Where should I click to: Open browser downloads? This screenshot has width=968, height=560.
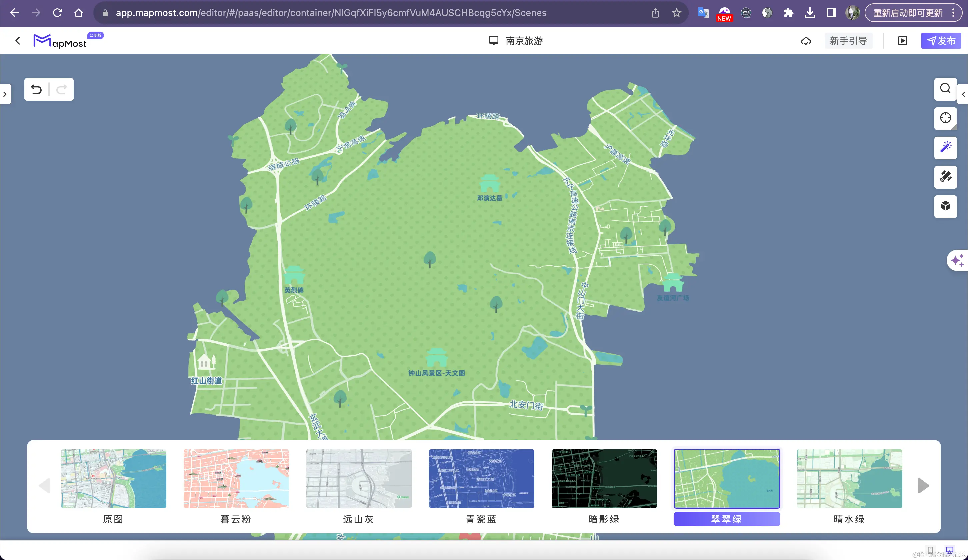click(x=810, y=13)
